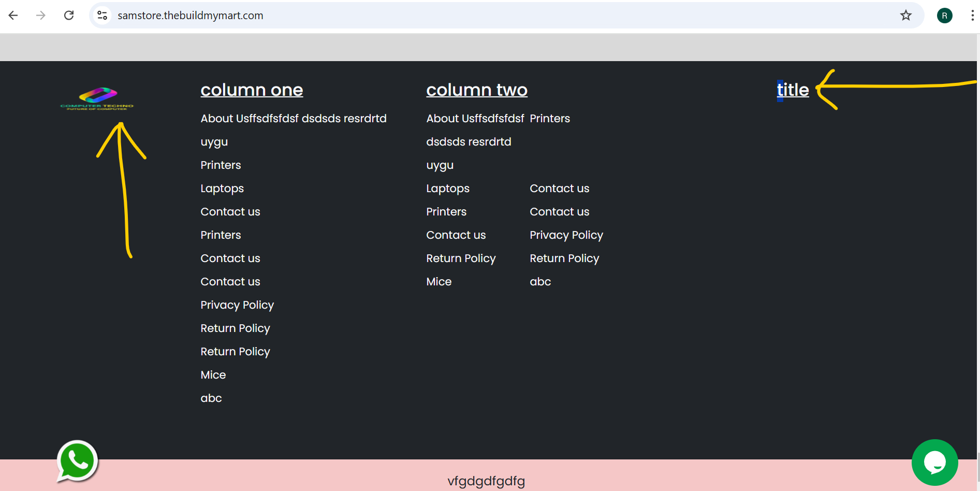Open Printers link directly above Laptops, column one
Screen dimensions: 980x491
tap(221, 165)
